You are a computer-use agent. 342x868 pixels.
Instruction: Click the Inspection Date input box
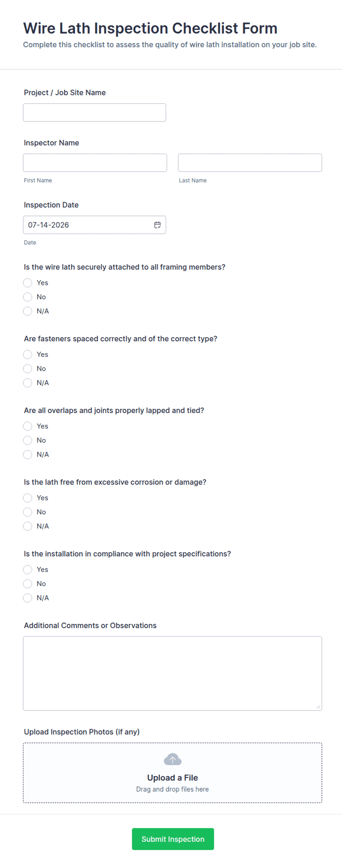(95, 225)
